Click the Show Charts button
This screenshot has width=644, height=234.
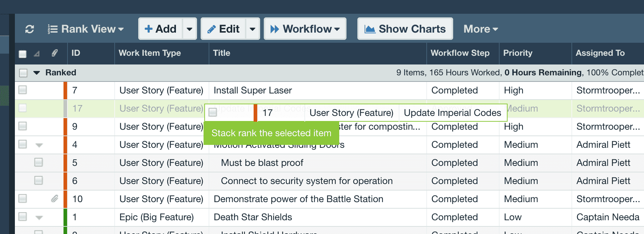point(405,29)
